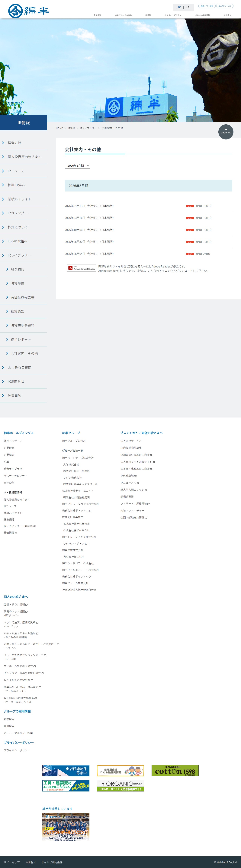Viewport: 241px width, 868px height.
Task: Open PDF icon for 2025年10月06日 会社案内
Action: click(x=190, y=230)
